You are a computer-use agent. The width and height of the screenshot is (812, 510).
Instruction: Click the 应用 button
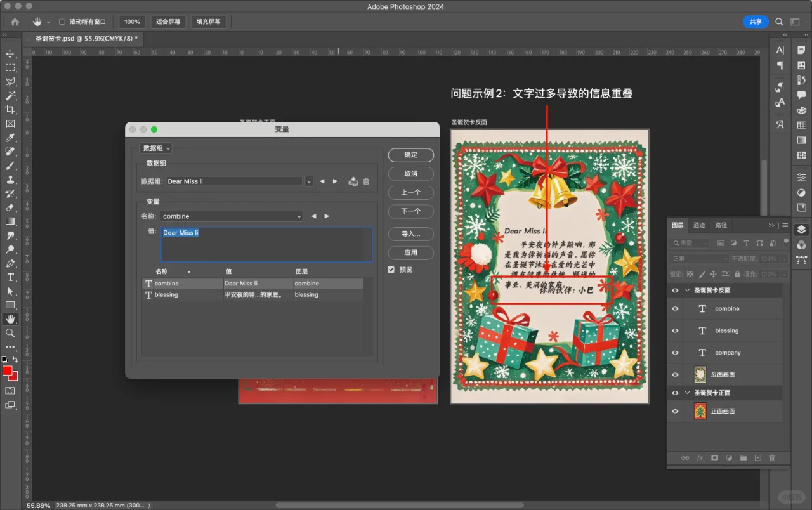pyautogui.click(x=411, y=252)
